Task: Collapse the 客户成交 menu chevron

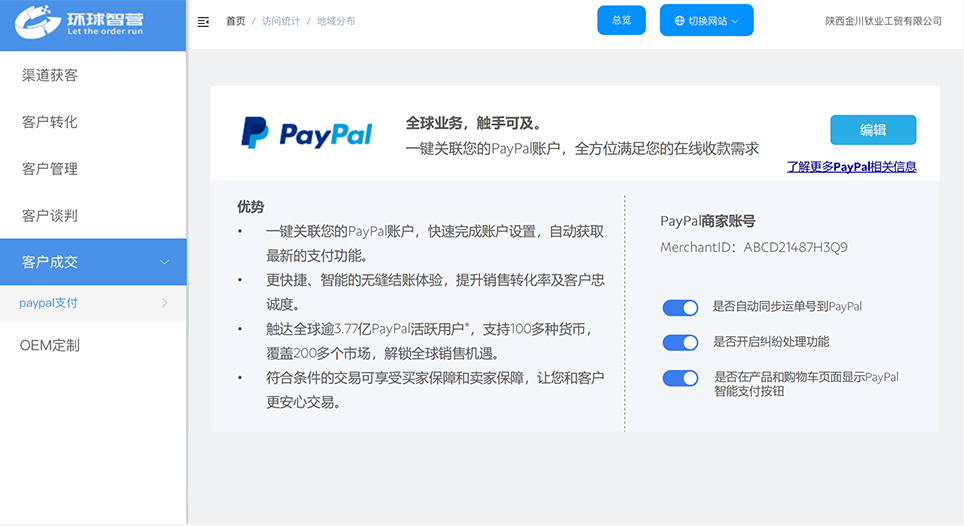Action: (164, 262)
